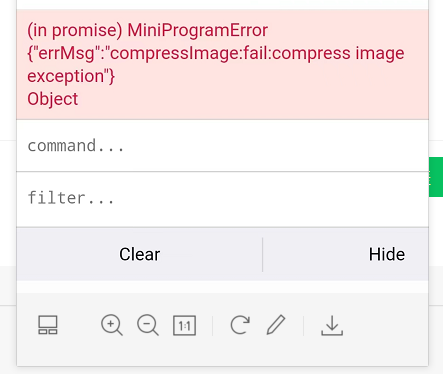Rotate the image with the circular arrow
The height and width of the screenshot is (374, 443).
[240, 325]
